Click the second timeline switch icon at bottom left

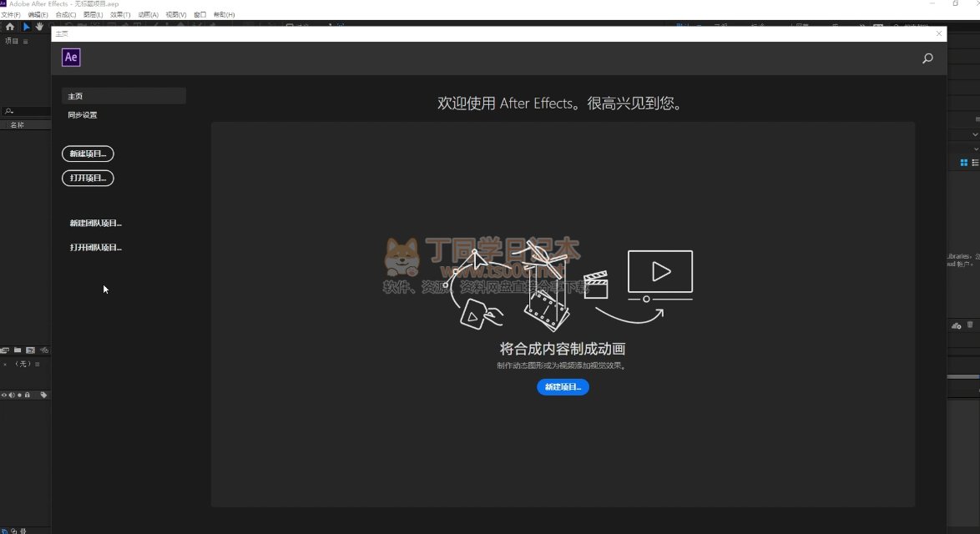coord(13,531)
